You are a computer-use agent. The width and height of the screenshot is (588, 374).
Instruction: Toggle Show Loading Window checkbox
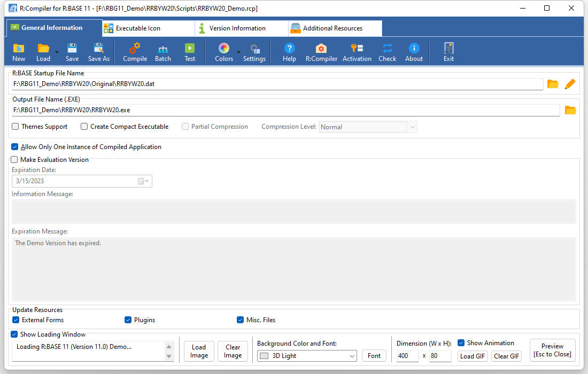tap(14, 334)
